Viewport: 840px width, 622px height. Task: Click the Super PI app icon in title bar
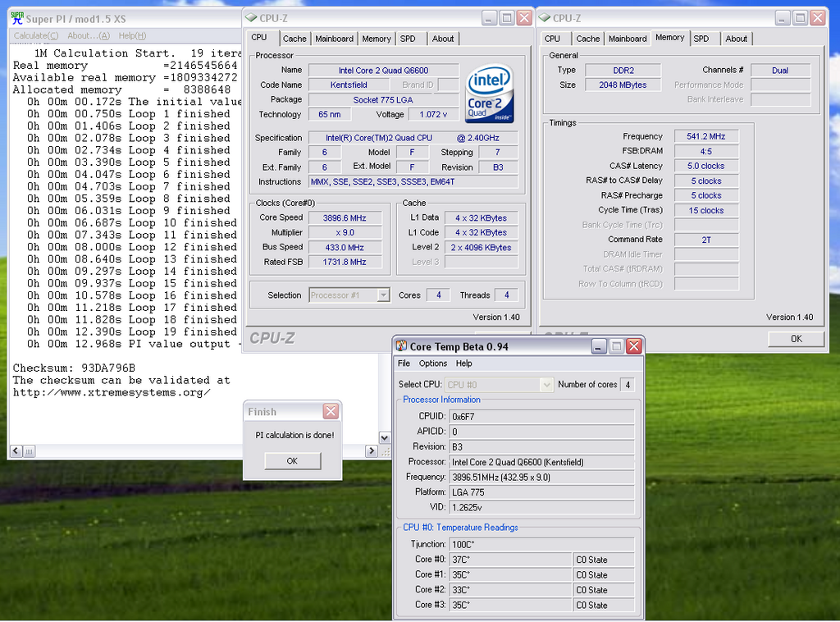17,18
